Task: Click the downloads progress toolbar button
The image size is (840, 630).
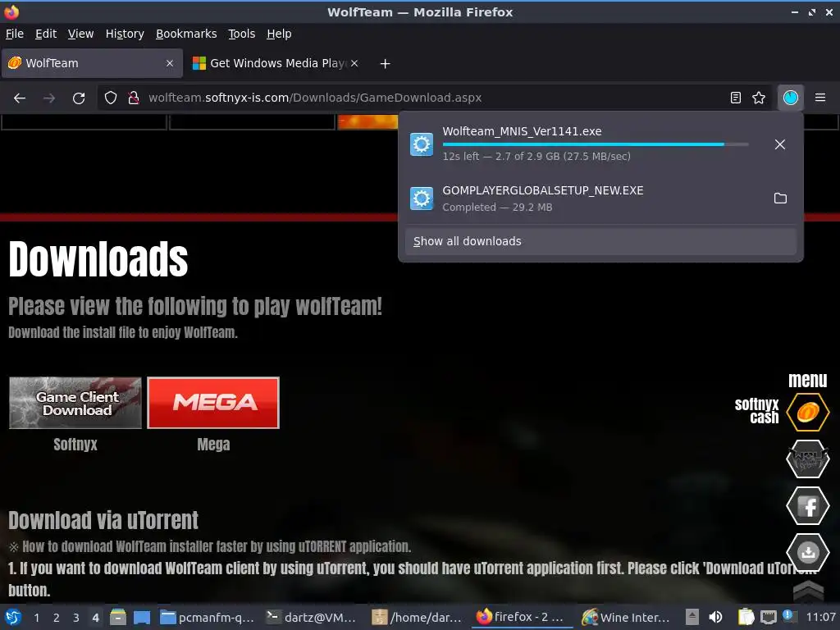Action: 790,98
